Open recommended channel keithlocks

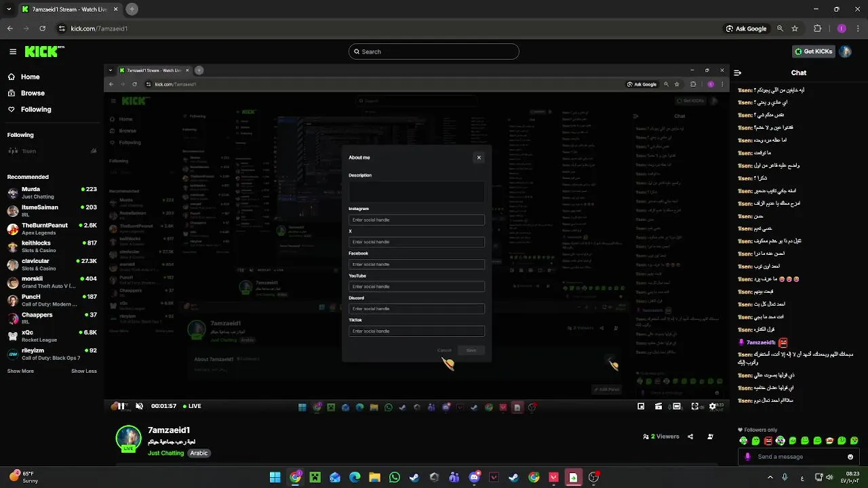[51, 246]
